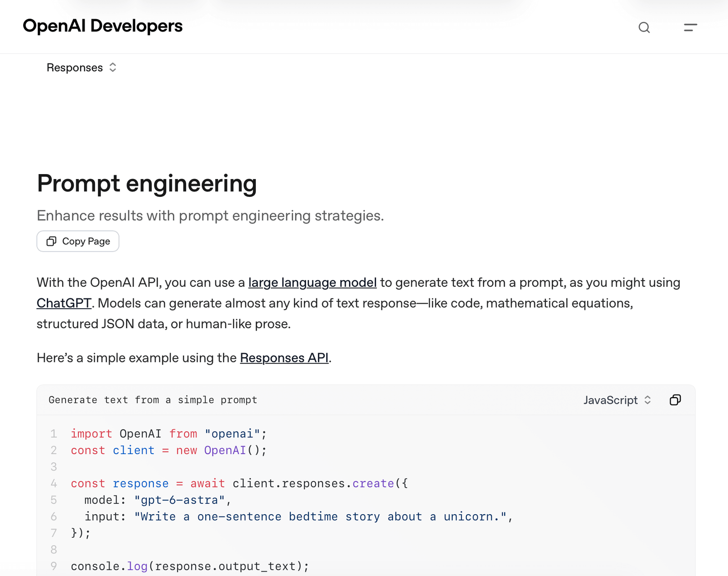Click the chevron next to JavaScript
The height and width of the screenshot is (576, 728).
[x=647, y=400]
